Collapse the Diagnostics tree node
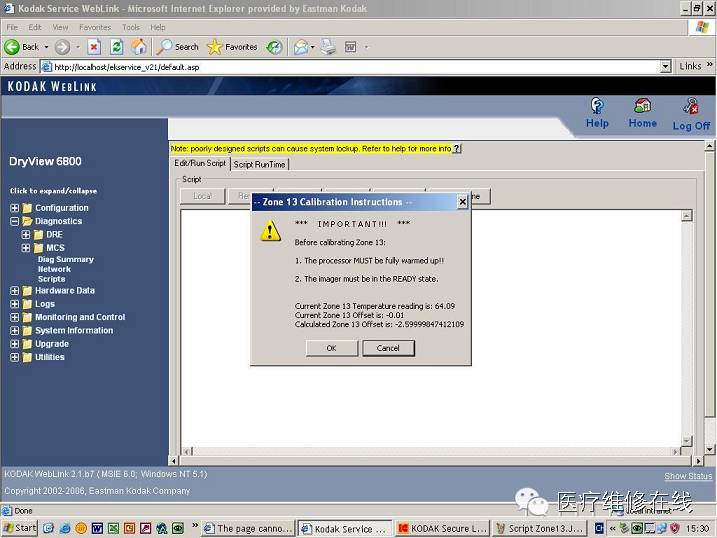 click(x=15, y=221)
